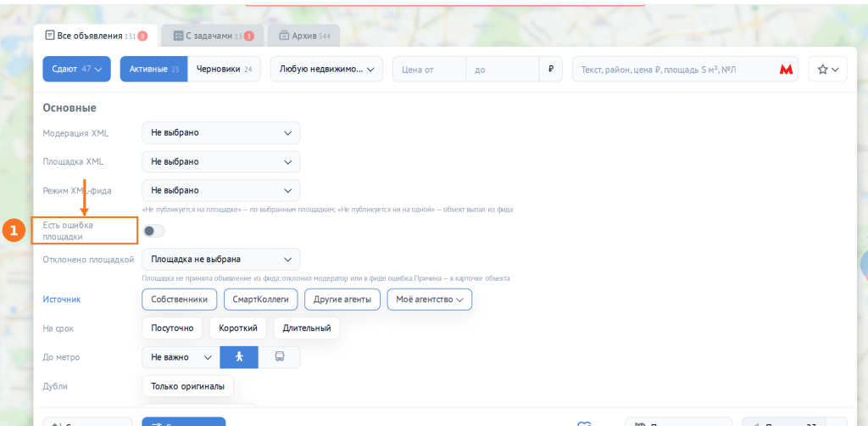Select the Черновики 24 filter
Screen dimensions: 868x426
pos(224,70)
